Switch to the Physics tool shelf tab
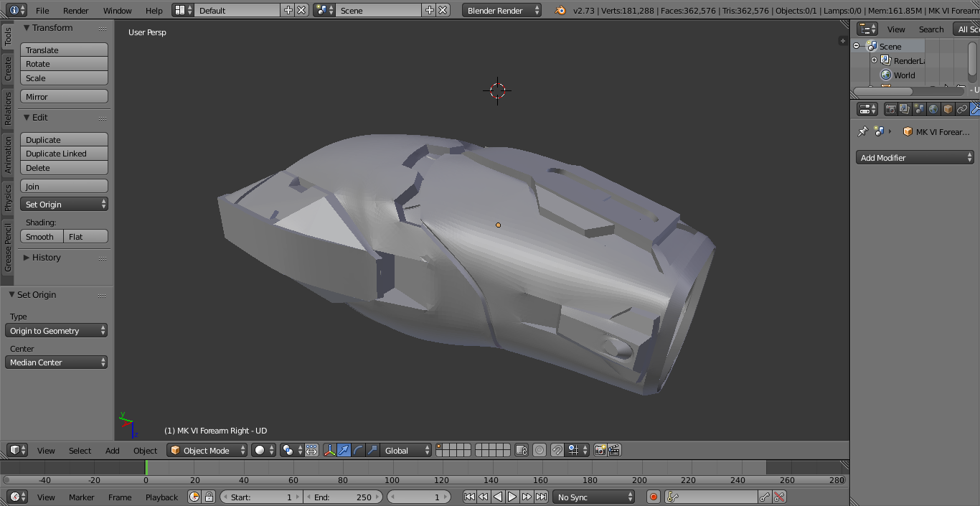This screenshot has height=506, width=980. click(8, 197)
